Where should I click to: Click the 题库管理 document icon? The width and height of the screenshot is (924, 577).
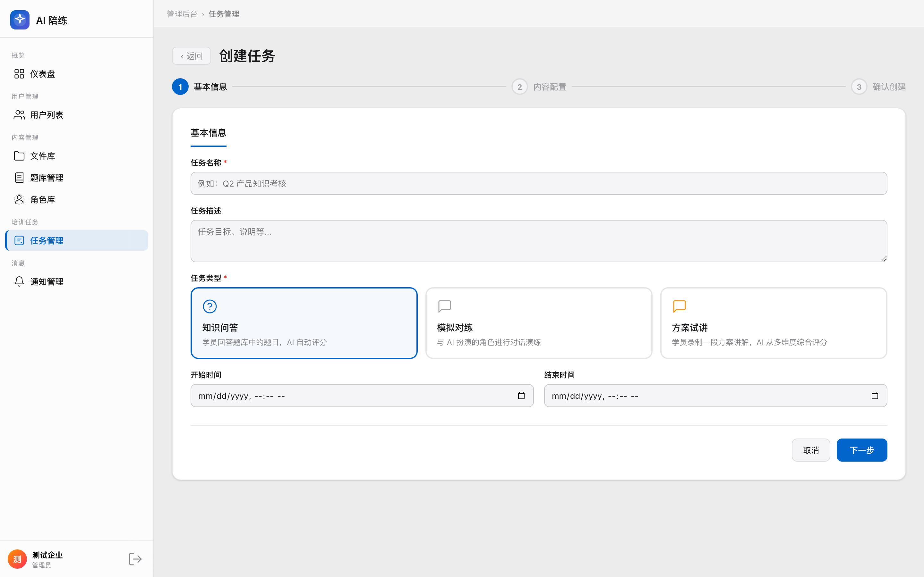click(x=19, y=178)
